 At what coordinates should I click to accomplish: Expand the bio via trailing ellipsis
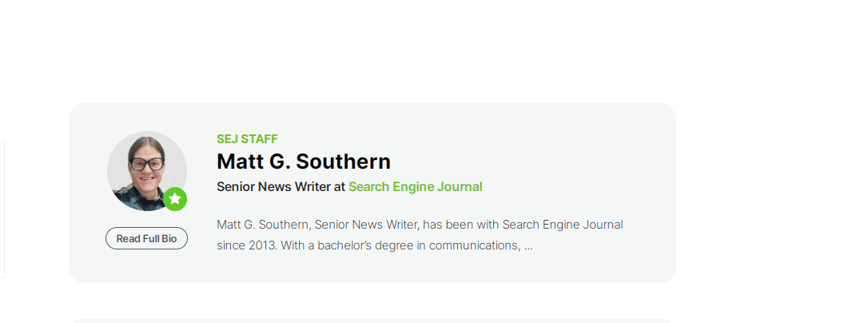[528, 245]
